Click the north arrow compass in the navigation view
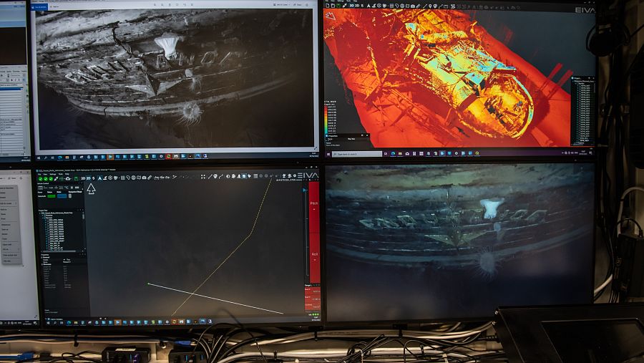This screenshot has height=363, width=644. tap(91, 188)
